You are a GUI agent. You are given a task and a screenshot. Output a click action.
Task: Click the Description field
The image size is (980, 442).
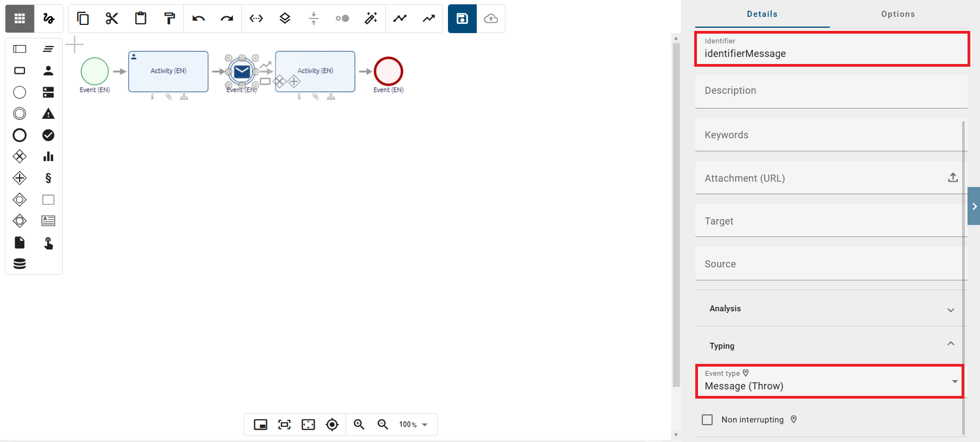(831, 91)
